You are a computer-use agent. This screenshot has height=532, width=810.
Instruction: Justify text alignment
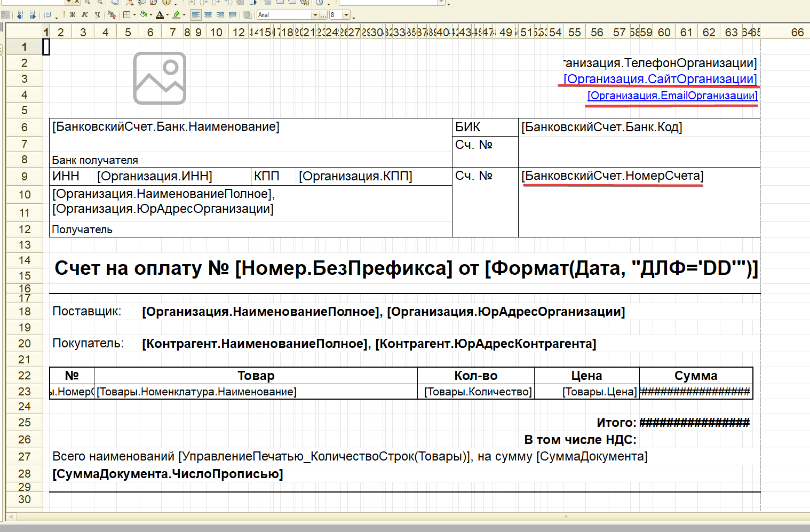233,15
